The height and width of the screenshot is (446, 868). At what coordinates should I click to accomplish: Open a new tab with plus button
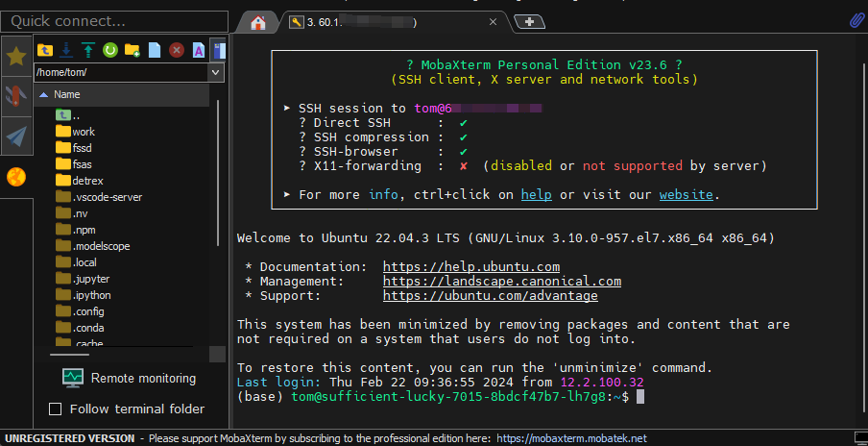click(530, 21)
